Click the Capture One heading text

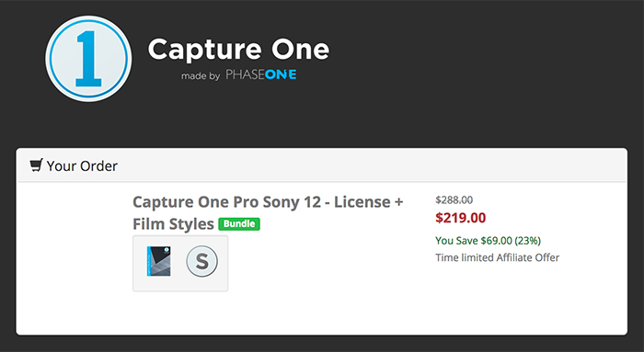point(238,50)
